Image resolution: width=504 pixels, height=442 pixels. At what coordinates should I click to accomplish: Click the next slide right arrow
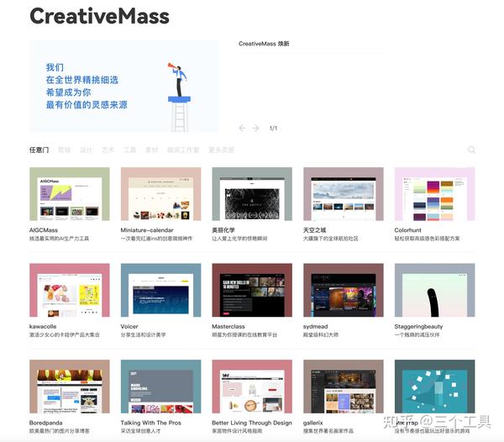click(x=256, y=128)
